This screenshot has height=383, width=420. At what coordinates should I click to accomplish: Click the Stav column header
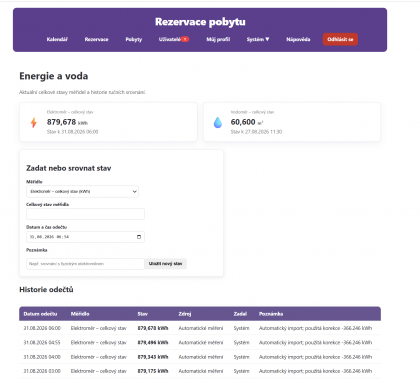point(143,314)
